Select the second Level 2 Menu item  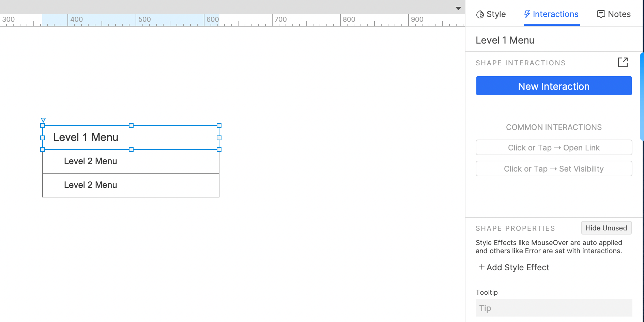[x=131, y=185]
